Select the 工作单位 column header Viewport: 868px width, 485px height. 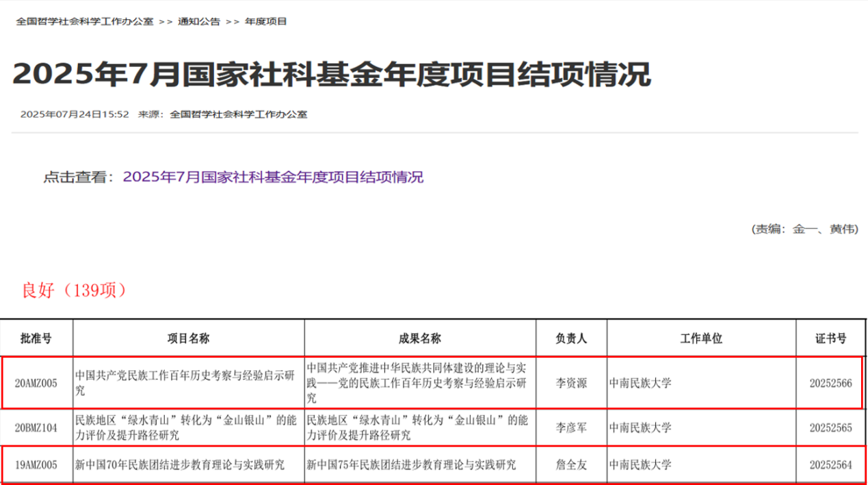coord(701,338)
